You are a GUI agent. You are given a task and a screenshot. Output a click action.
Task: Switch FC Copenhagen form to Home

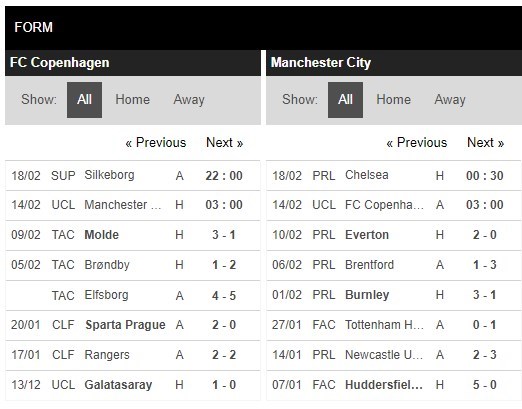(132, 100)
